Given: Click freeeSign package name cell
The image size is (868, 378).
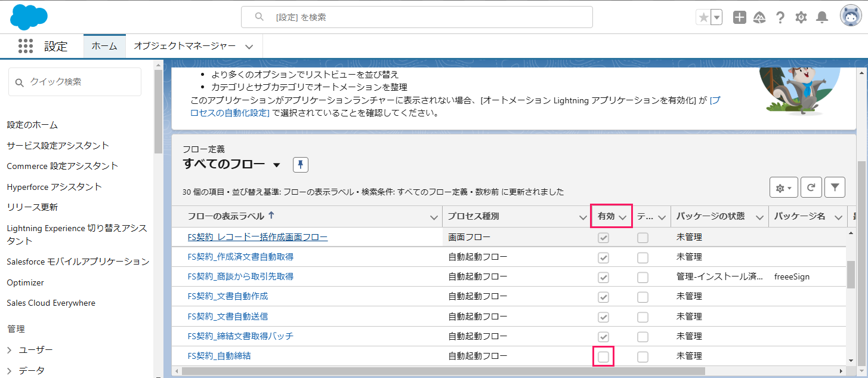Looking at the screenshot, I should click(x=792, y=276).
